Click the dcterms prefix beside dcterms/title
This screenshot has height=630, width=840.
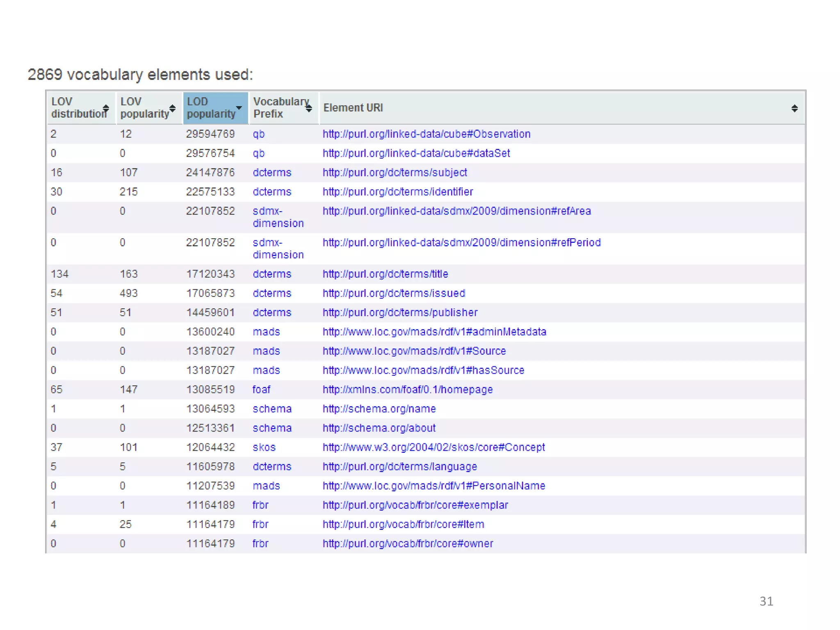(x=272, y=274)
